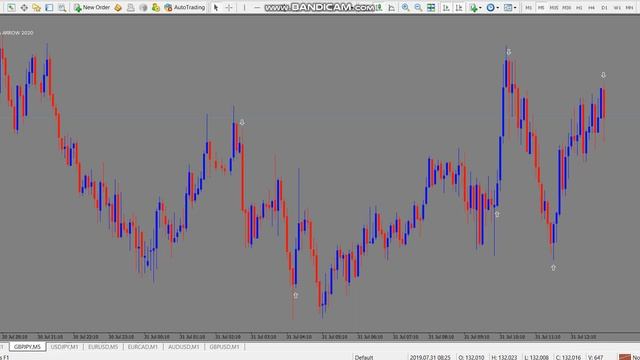Image resolution: width=640 pixels, height=360 pixels.
Task: Click the connection status bars icon
Action: click(x=624, y=357)
